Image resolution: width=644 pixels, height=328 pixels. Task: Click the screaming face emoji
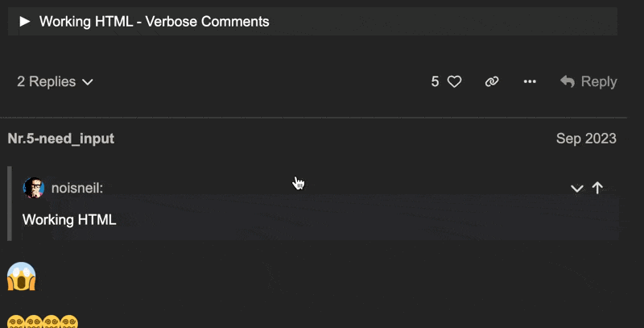coord(22,276)
